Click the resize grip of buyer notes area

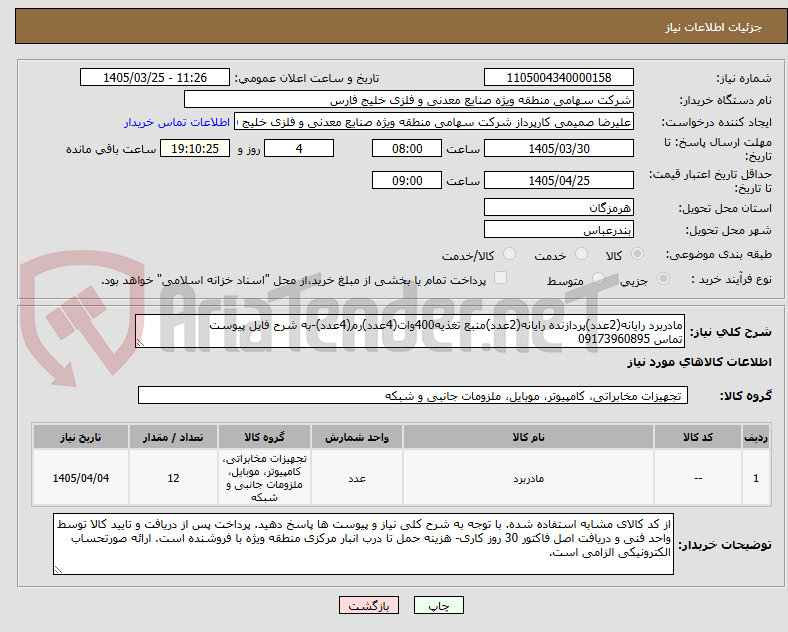point(58,570)
